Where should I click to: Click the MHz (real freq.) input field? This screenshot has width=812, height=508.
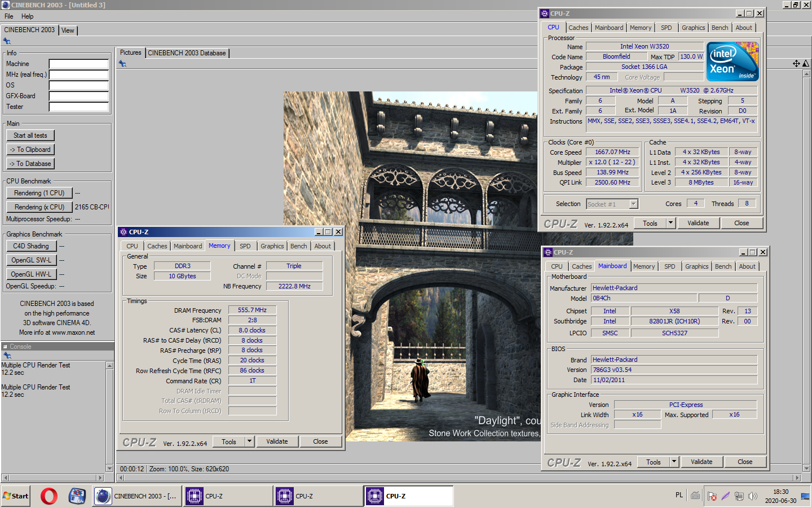click(78, 75)
